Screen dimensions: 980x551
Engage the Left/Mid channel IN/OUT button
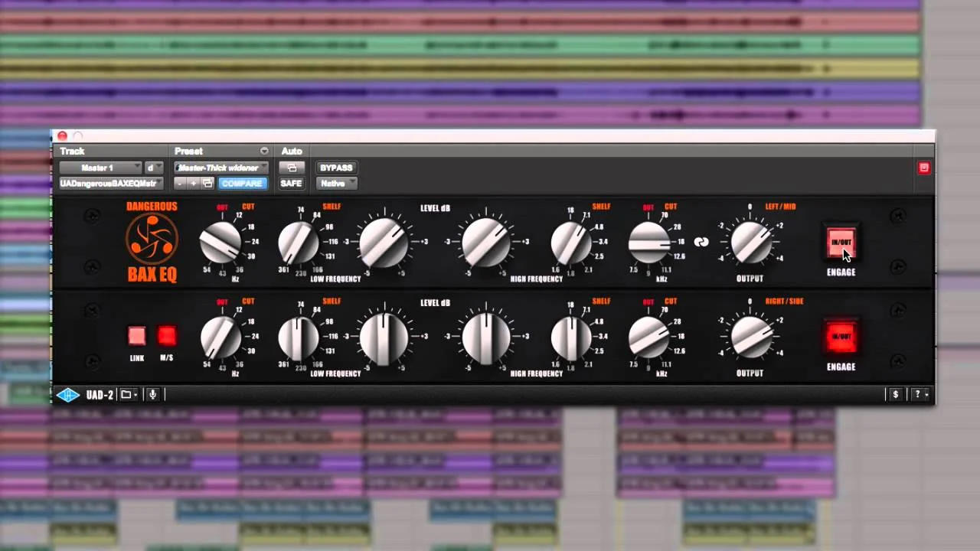tap(841, 242)
